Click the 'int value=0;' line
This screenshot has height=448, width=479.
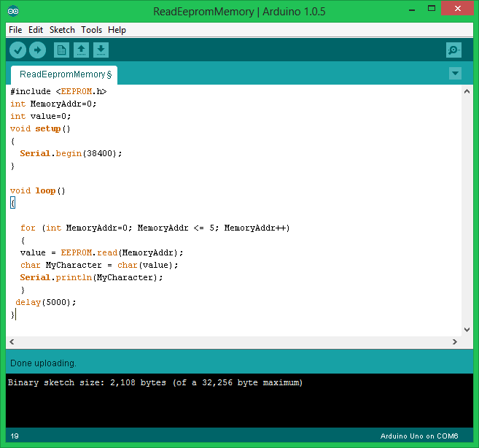coord(40,116)
